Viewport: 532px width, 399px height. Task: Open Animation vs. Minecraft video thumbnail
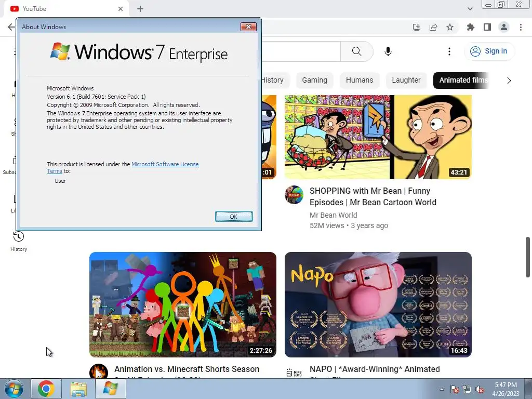pyautogui.click(x=182, y=304)
